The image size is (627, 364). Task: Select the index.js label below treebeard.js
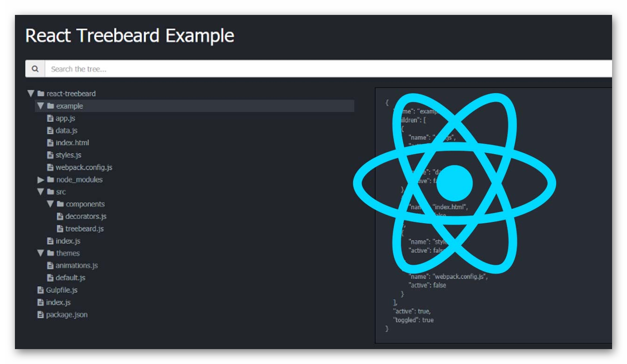point(68,241)
